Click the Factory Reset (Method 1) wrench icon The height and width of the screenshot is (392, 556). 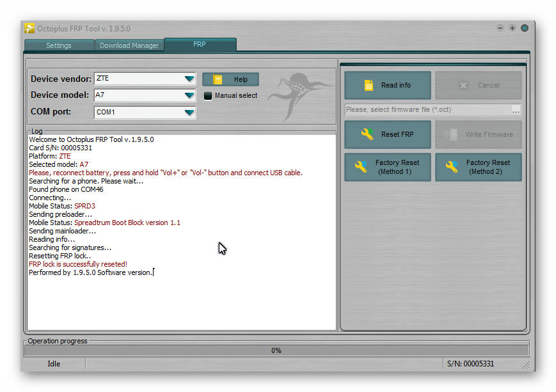(361, 167)
